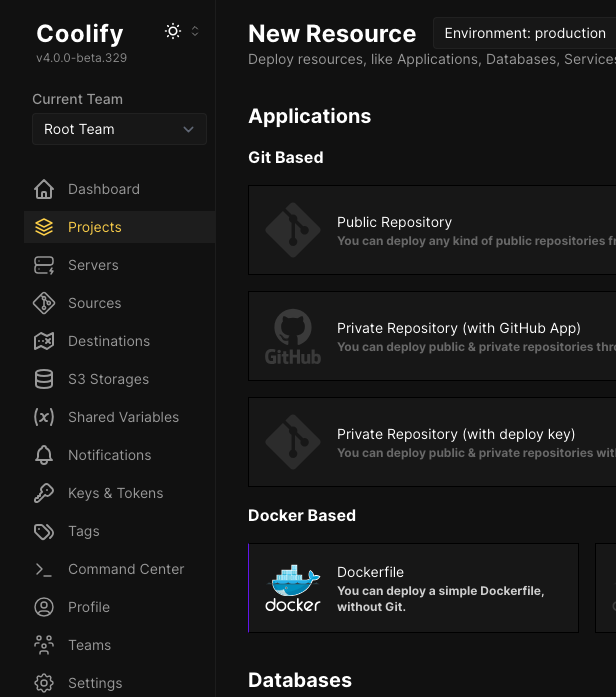This screenshot has width=616, height=697.
Task: Click the Coolify logo title
Action: click(80, 34)
